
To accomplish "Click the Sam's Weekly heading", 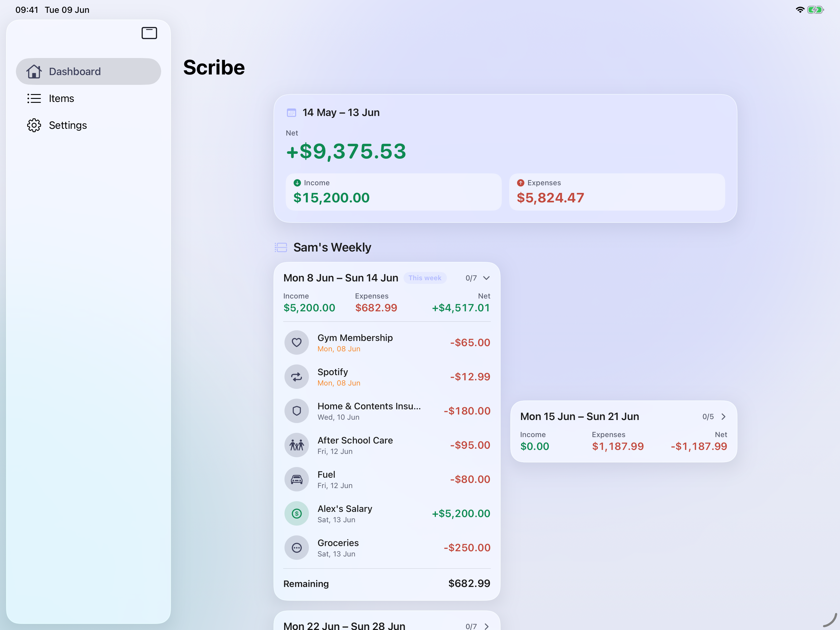I will (332, 248).
